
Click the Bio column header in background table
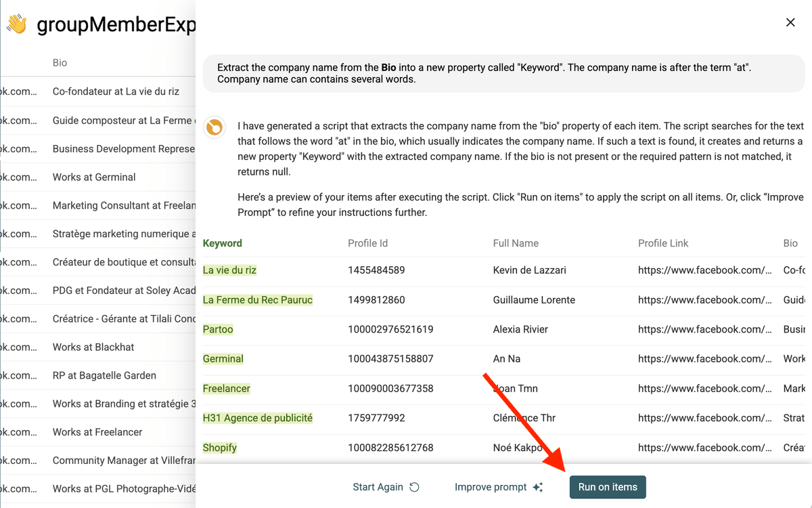coord(60,63)
